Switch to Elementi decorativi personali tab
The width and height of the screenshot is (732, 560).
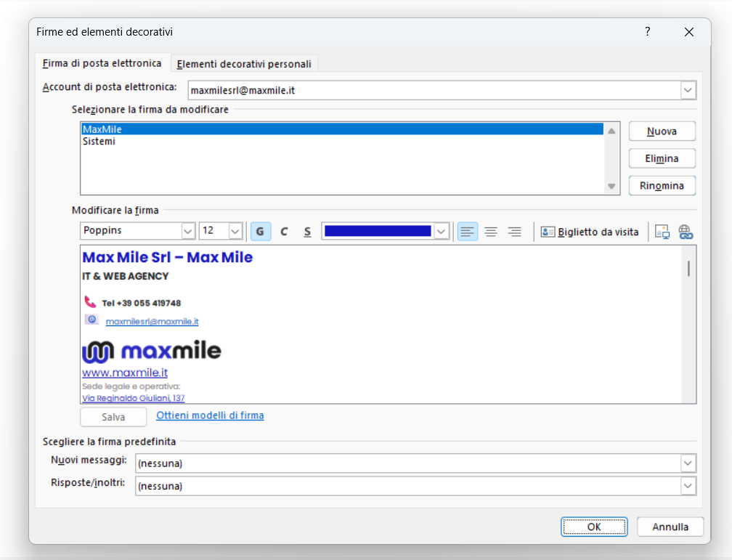pos(244,64)
